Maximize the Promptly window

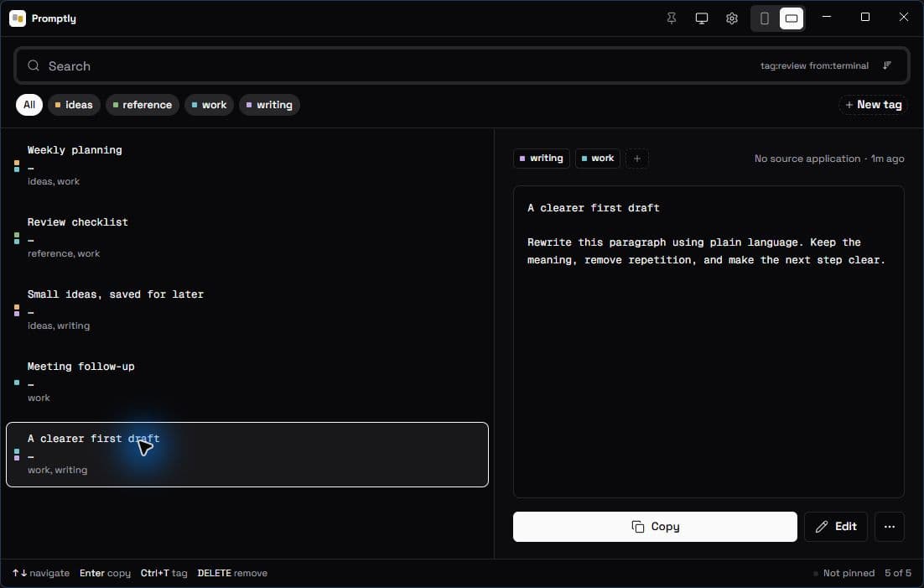pyautogui.click(x=864, y=17)
